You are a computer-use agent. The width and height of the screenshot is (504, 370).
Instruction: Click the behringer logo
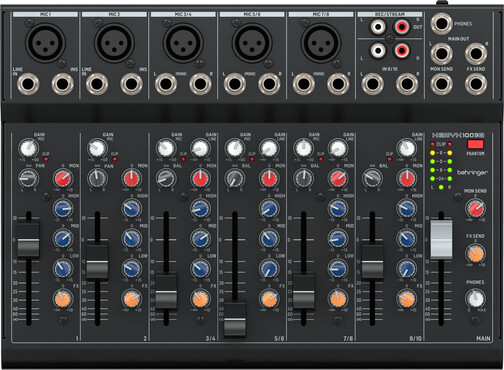472,173
